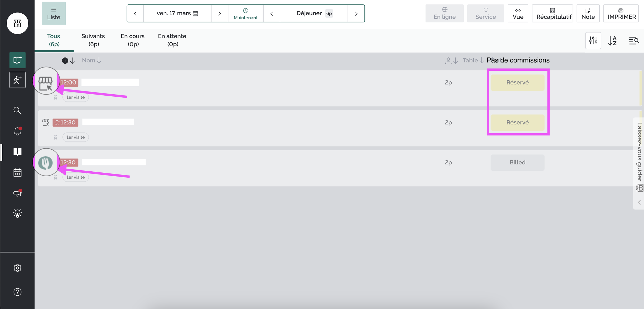
Task: Open the megaphone marketing icon
Action: [x=17, y=193]
